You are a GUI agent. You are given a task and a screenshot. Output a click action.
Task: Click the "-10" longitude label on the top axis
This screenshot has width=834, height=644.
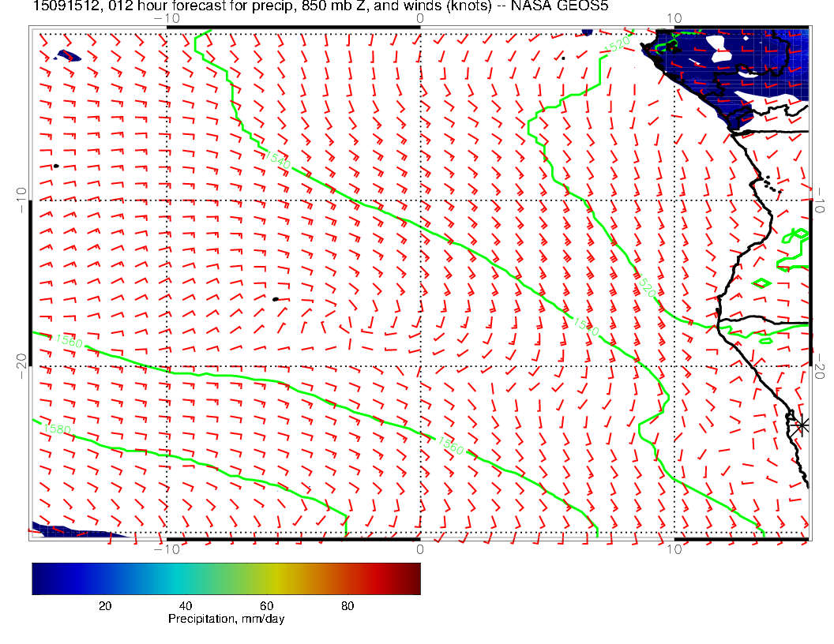167,18
